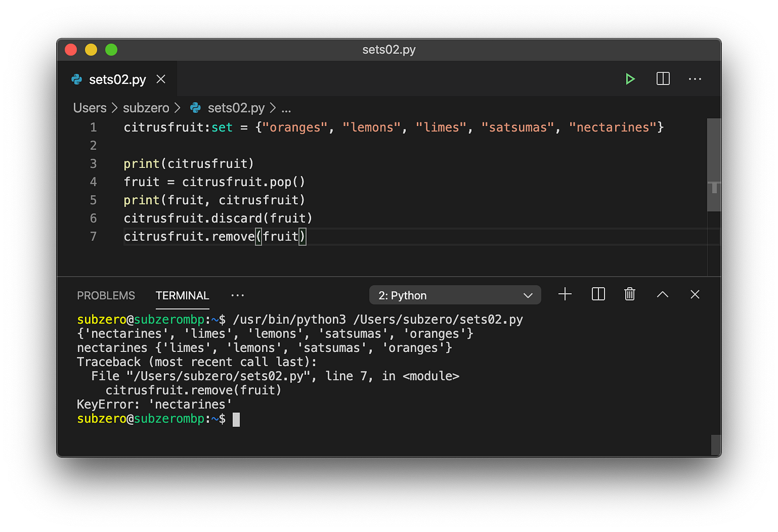Click 'citrusfruit.pop()' on line 4
Image resolution: width=778 pixels, height=532 pixels.
243,182
